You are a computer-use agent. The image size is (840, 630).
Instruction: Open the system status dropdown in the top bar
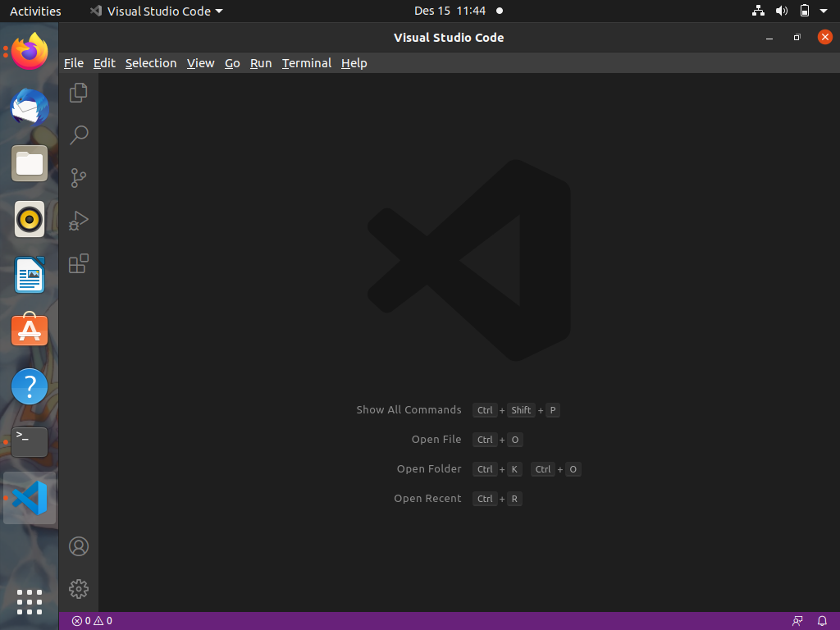823,11
